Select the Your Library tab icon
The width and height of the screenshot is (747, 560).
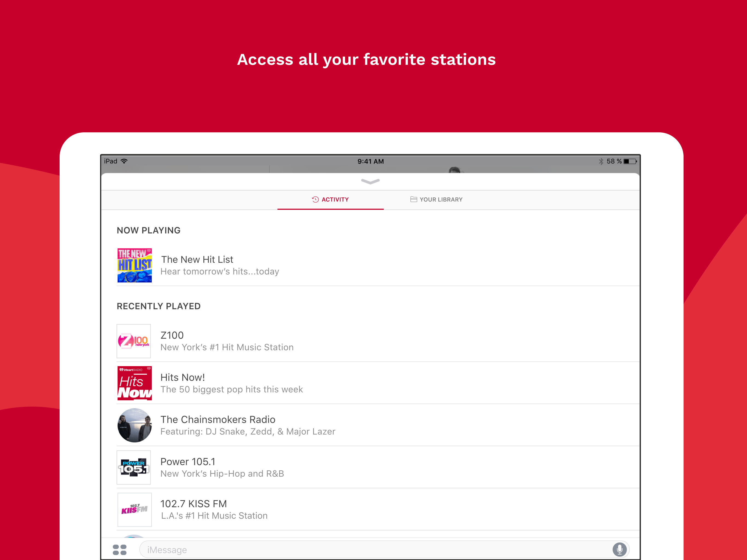click(x=412, y=199)
